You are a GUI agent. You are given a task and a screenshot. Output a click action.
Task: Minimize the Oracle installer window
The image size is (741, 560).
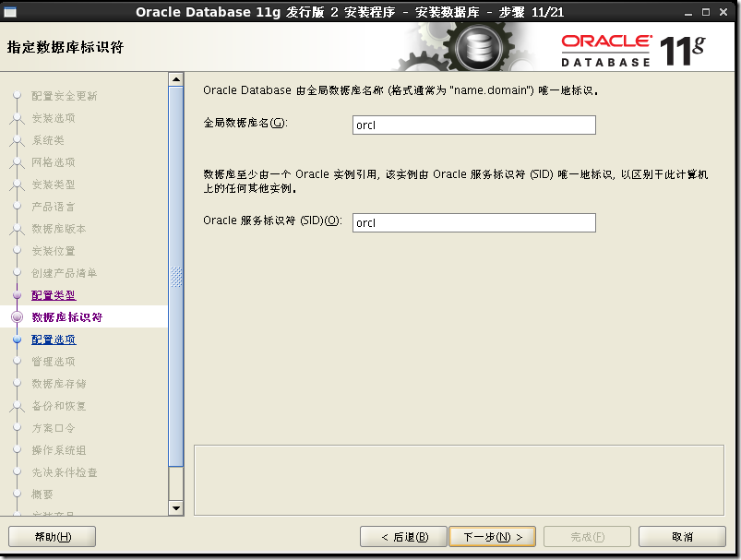click(688, 13)
